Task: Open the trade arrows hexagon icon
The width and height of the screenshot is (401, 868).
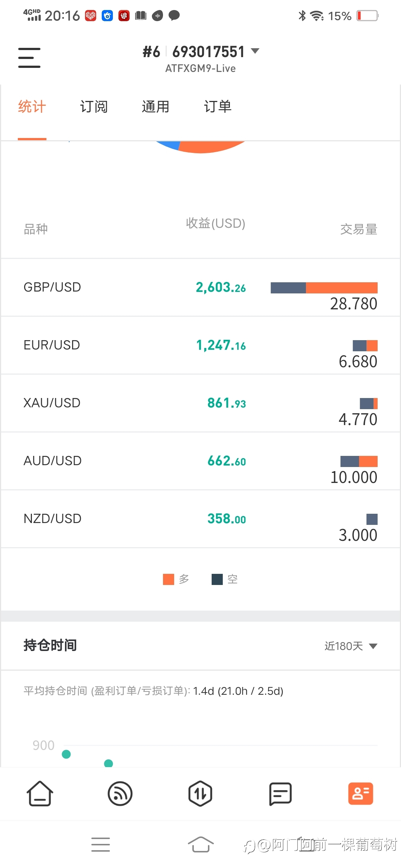Action: [x=200, y=794]
